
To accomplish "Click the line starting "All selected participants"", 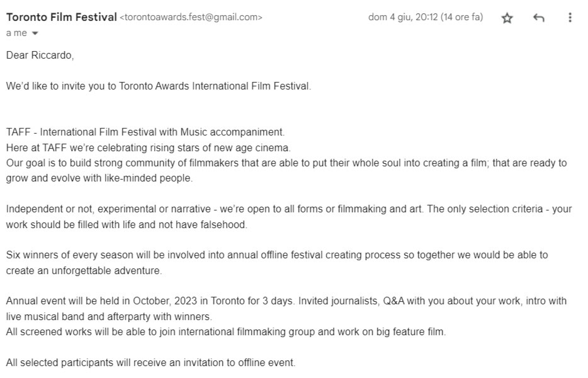I will pyautogui.click(x=150, y=363).
